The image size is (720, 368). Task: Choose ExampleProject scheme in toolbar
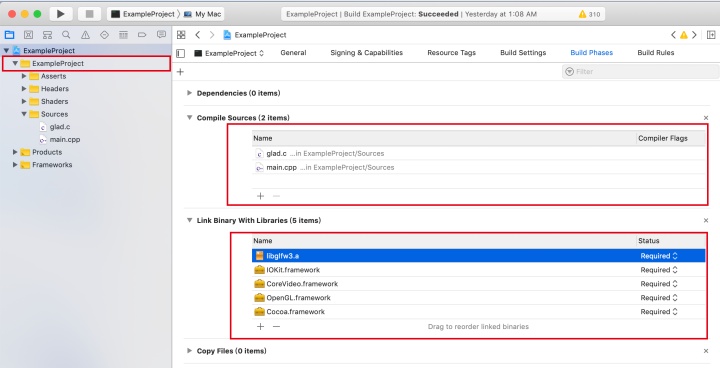143,14
